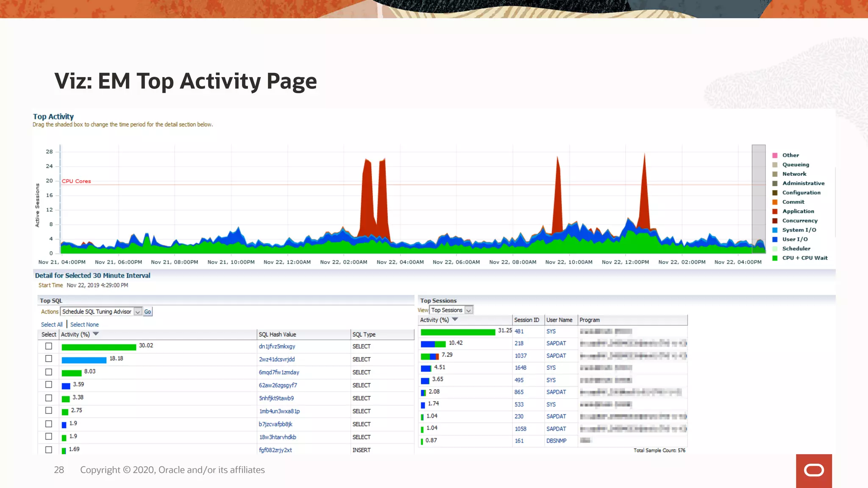The width and height of the screenshot is (868, 488).
Task: Open session ID 218 link
Action: pos(519,344)
